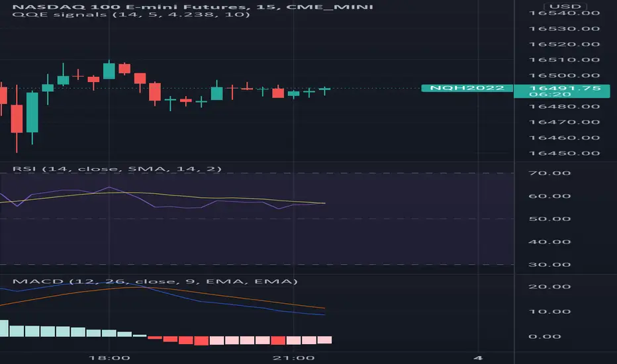Image resolution: width=617 pixels, height=364 pixels.
Task: Click the 21:00 time axis label
Action: pos(293,357)
